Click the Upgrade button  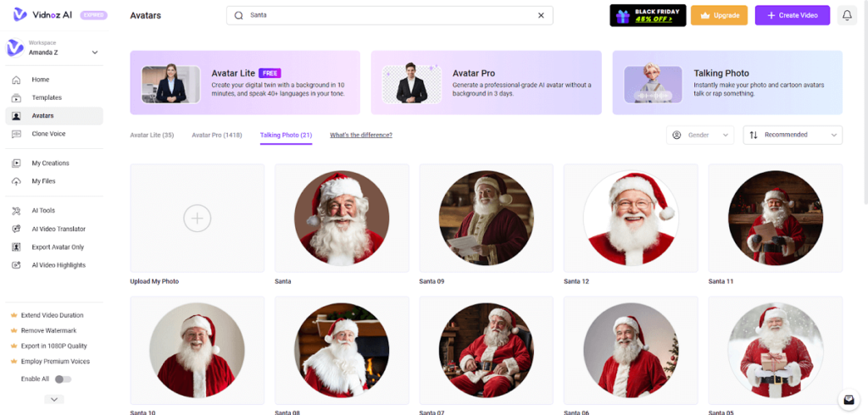[x=719, y=15]
